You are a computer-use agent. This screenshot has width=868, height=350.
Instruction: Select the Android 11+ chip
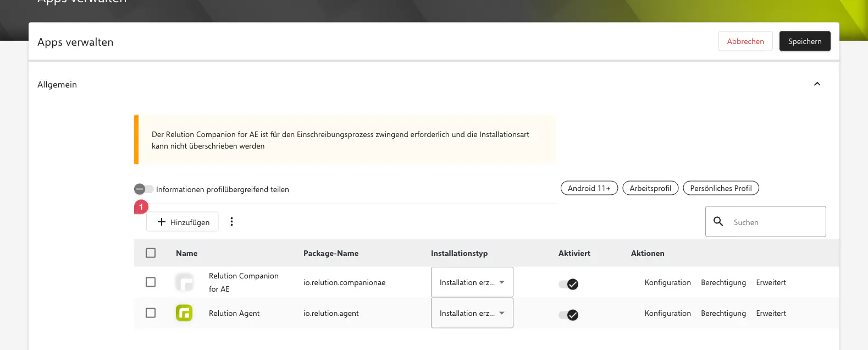[589, 188]
